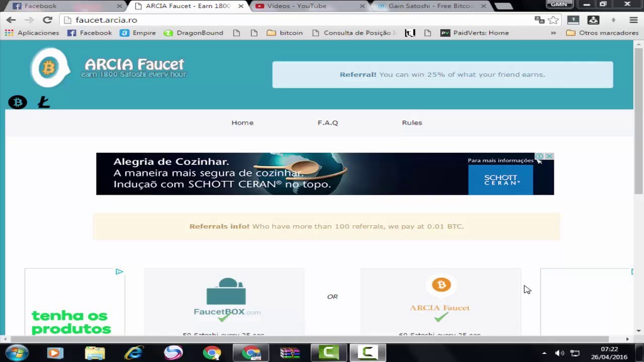Image resolution: width=644 pixels, height=362 pixels.
Task: Click the Referral 25% notice
Action: (442, 74)
